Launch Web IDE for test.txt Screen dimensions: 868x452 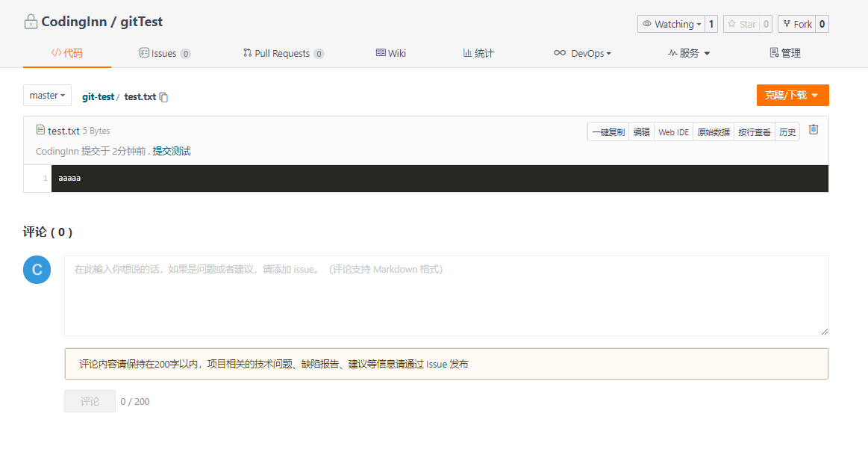click(x=673, y=131)
